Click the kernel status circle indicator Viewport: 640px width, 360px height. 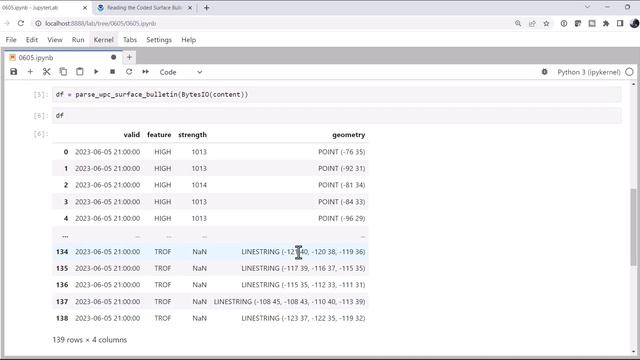click(629, 72)
